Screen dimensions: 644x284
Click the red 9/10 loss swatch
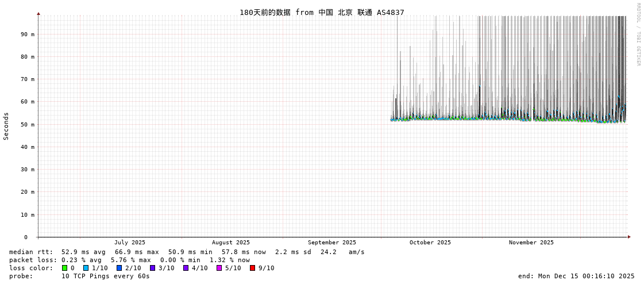click(x=252, y=268)
